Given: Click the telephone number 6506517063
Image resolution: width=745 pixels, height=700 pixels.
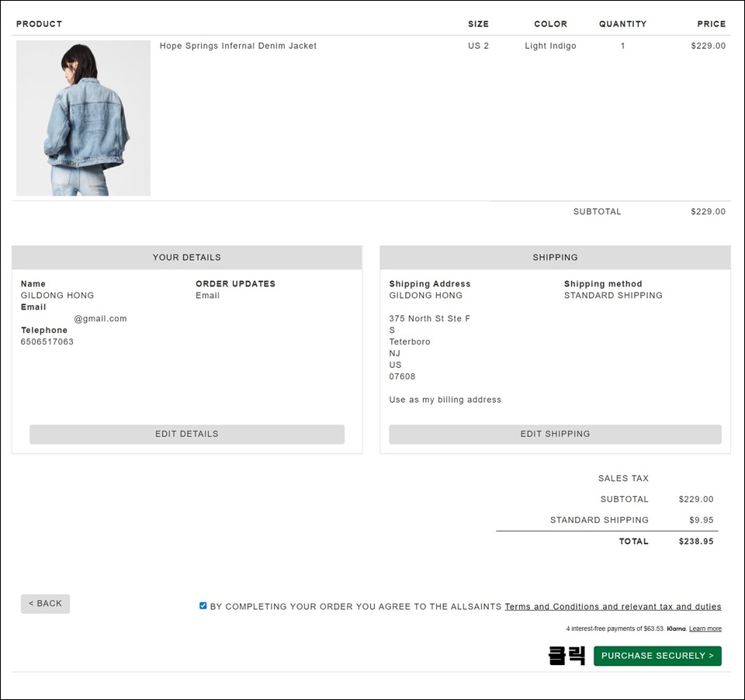Looking at the screenshot, I should (47, 341).
